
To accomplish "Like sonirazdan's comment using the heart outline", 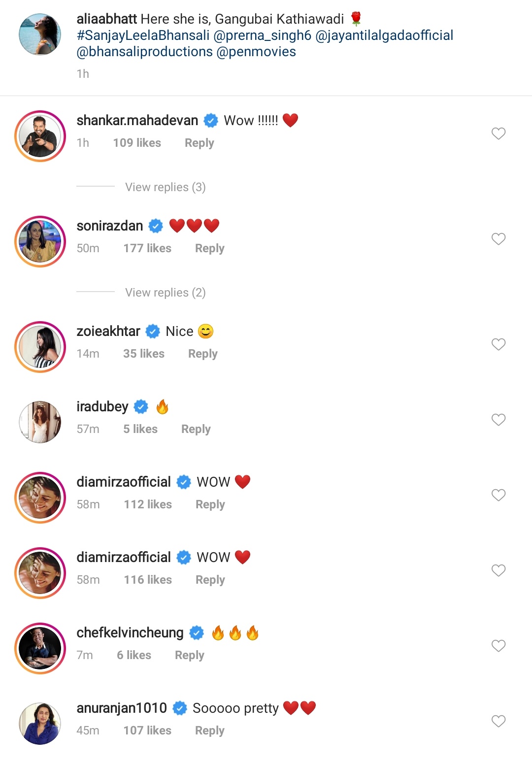I will 498,239.
